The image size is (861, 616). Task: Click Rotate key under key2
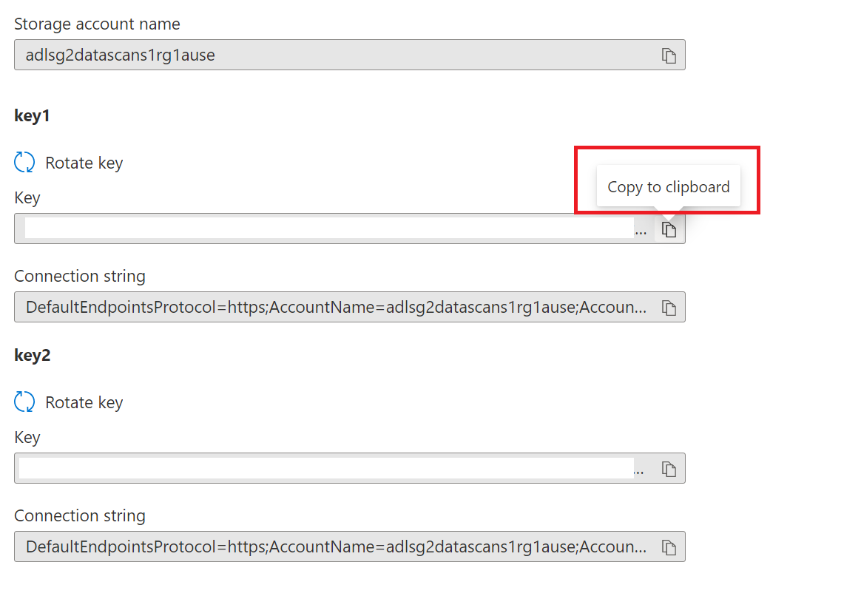pyautogui.click(x=84, y=402)
